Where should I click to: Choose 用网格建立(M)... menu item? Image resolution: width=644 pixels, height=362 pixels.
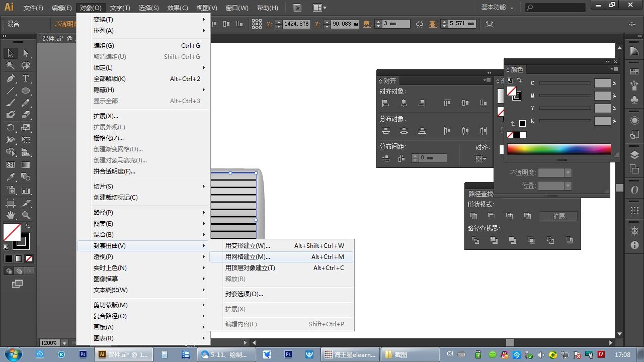click(x=281, y=257)
